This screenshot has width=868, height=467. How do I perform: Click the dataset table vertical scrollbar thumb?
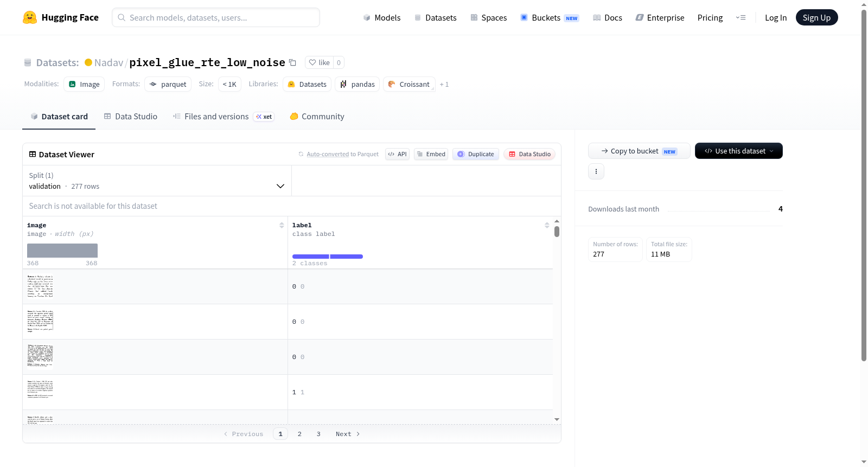click(557, 232)
